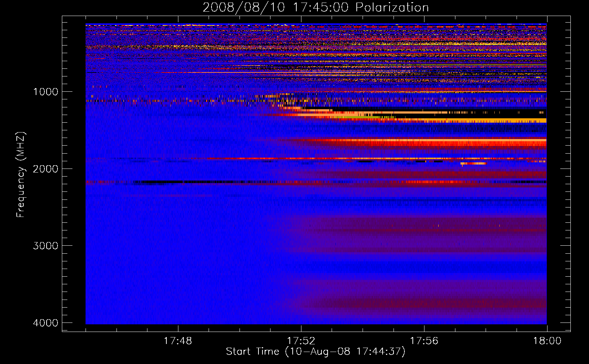This screenshot has width=589, height=364.
Task: Click the 18:00 time tick label
Action: (547, 341)
